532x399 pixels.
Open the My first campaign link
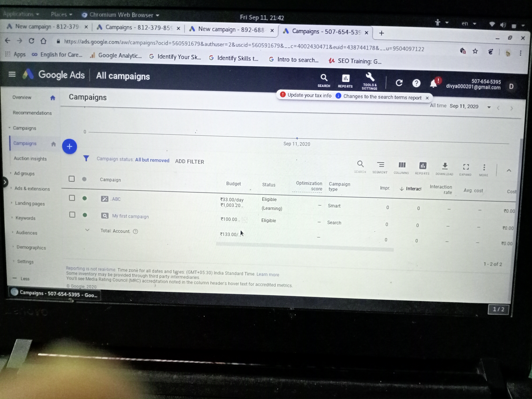[x=130, y=216]
